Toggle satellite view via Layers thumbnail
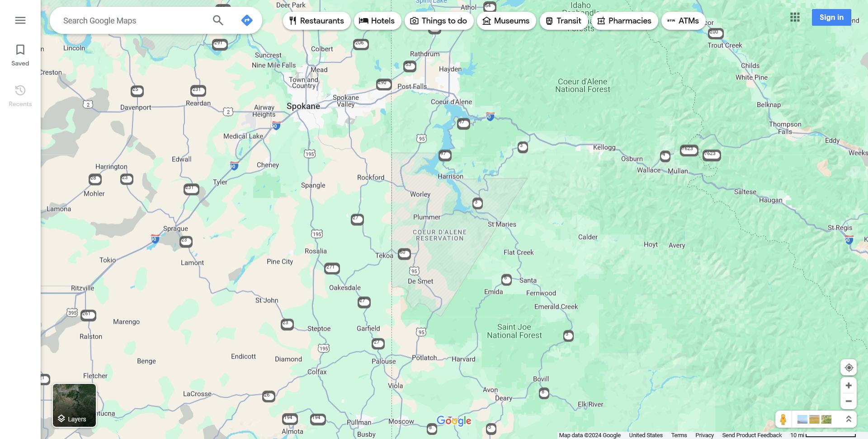Image resolution: width=868 pixels, height=439 pixels. pyautogui.click(x=75, y=405)
